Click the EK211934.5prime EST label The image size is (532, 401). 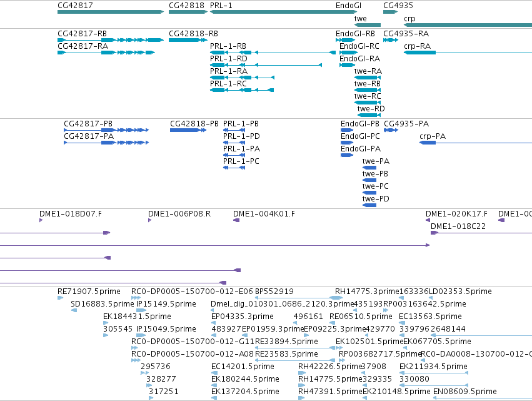click(x=433, y=367)
